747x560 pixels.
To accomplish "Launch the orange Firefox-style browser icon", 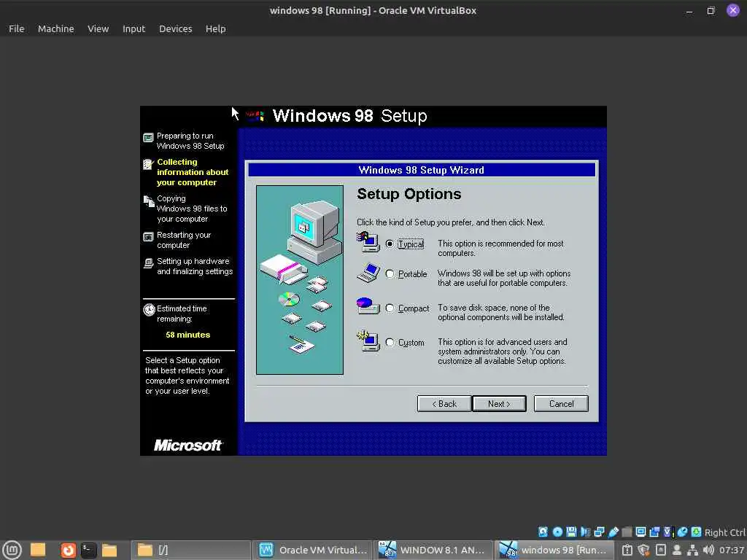I will pos(68,550).
